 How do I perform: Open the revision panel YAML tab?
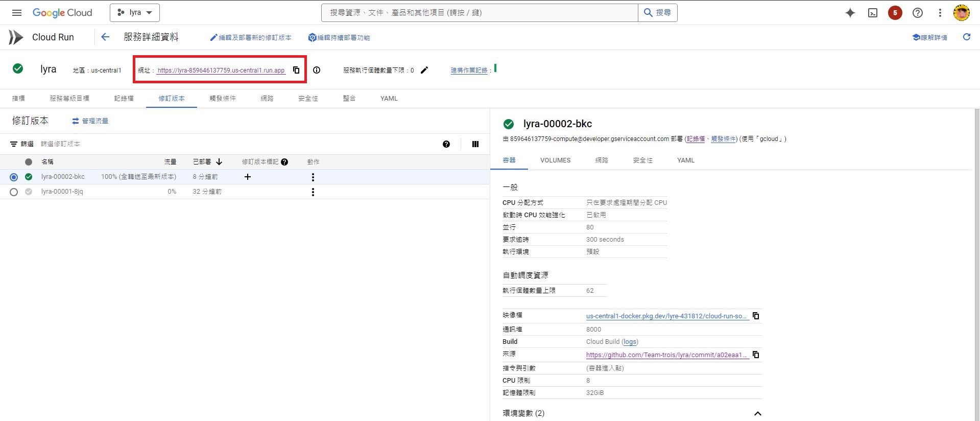coord(686,160)
